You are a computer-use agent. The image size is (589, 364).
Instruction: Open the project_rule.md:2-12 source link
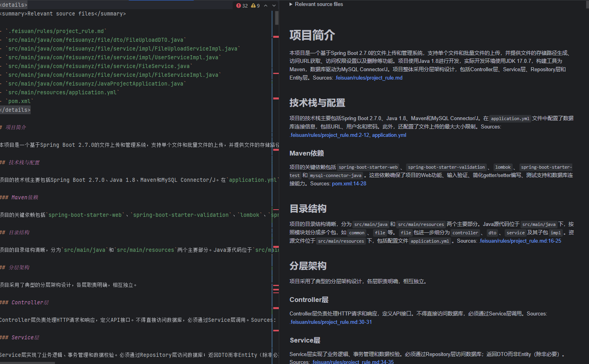329,135
